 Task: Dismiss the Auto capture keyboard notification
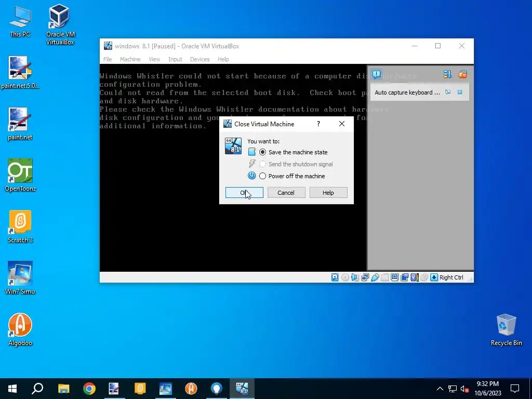pos(460,92)
